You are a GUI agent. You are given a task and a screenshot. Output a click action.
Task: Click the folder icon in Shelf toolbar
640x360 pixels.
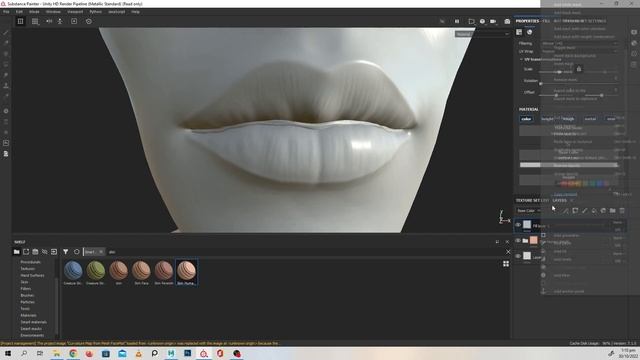coord(16,252)
